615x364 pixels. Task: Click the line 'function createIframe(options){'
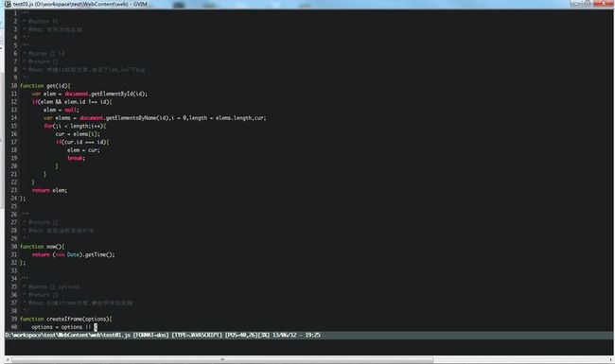[66, 319]
